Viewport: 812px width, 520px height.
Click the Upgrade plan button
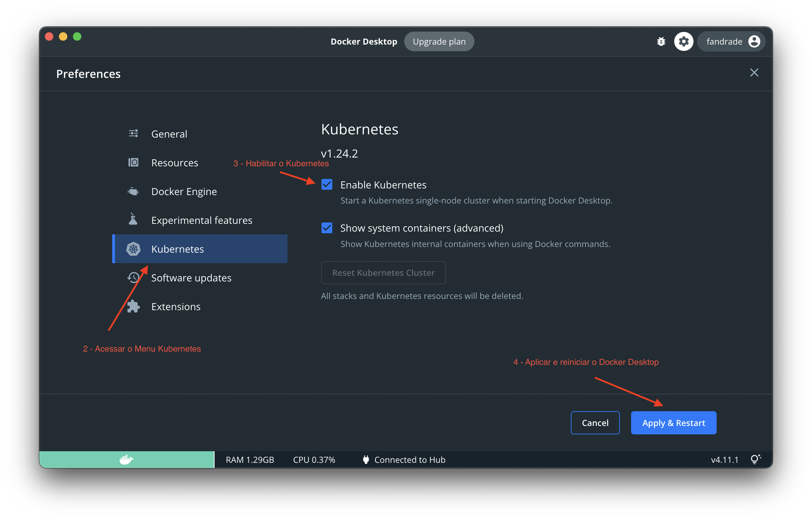click(x=439, y=41)
